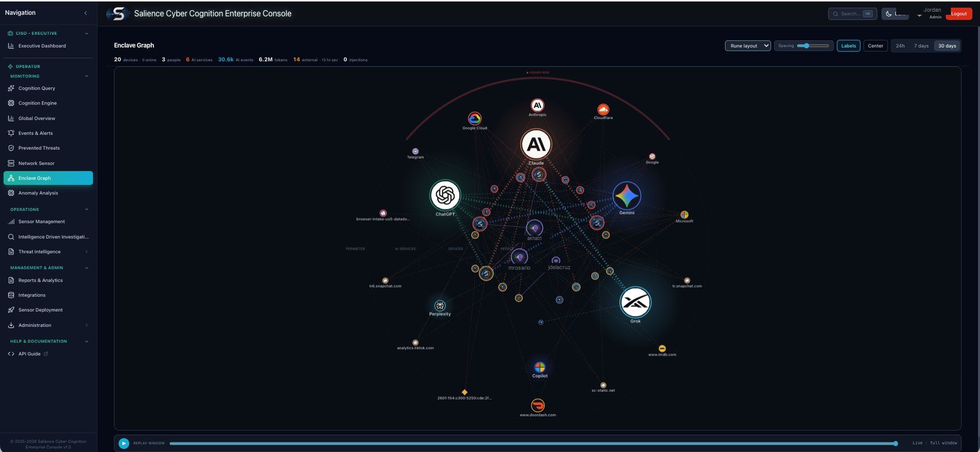
Task: Click the replay window timeline bar
Action: click(533, 443)
